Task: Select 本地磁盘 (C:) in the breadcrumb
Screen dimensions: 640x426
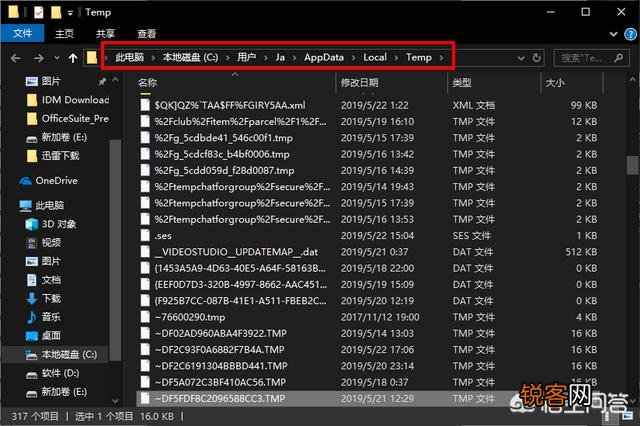Action: point(190,58)
